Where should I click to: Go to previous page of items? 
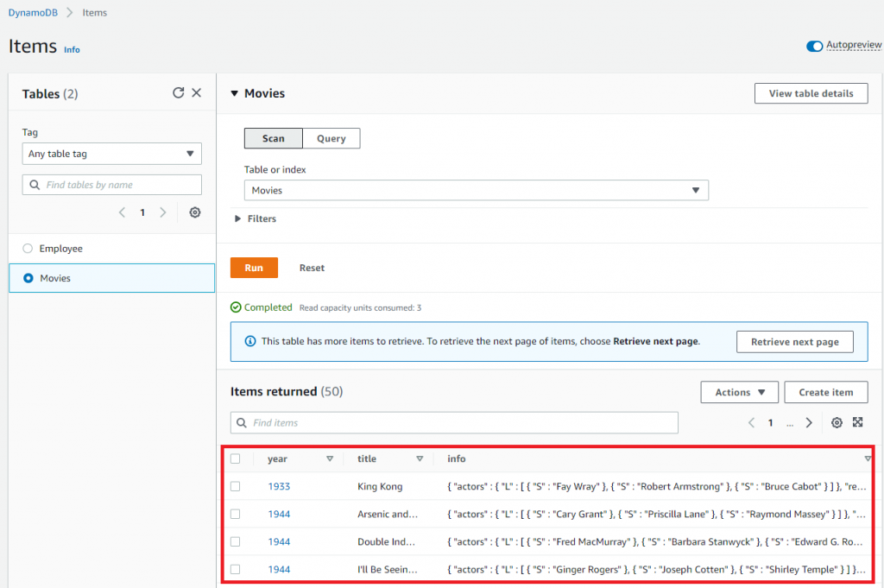[x=752, y=423]
